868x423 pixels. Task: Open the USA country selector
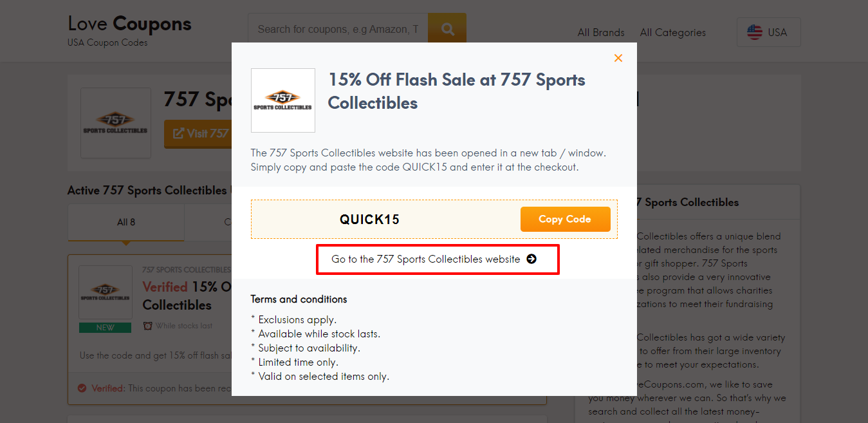click(768, 32)
